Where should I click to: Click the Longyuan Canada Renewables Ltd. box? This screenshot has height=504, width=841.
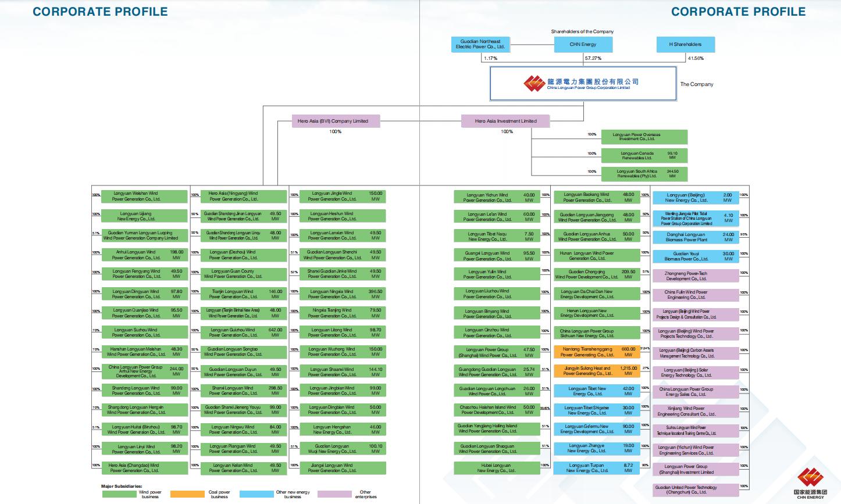(644, 156)
